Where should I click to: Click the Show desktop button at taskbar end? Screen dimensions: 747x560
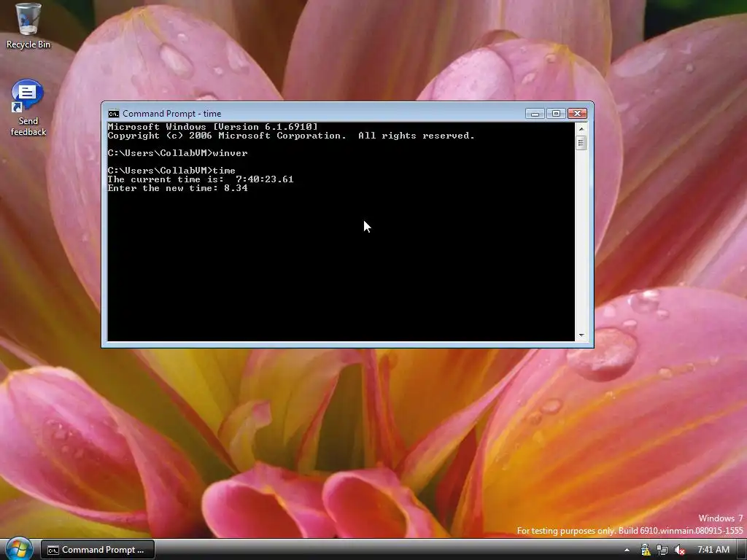742,550
